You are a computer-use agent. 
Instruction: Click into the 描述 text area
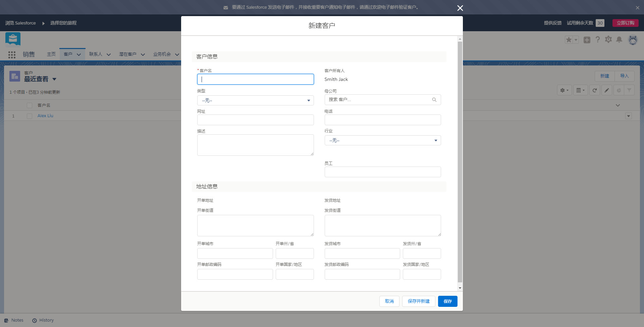[x=256, y=145]
